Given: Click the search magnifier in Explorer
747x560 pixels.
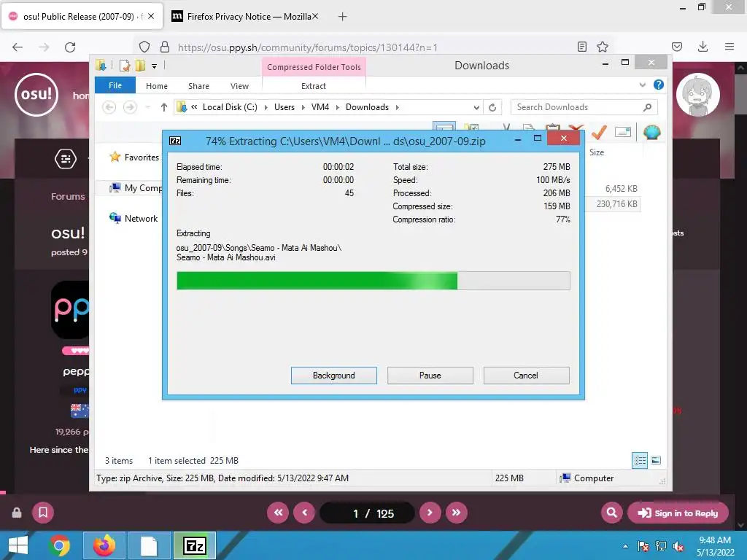Looking at the screenshot, I should pyautogui.click(x=647, y=107).
